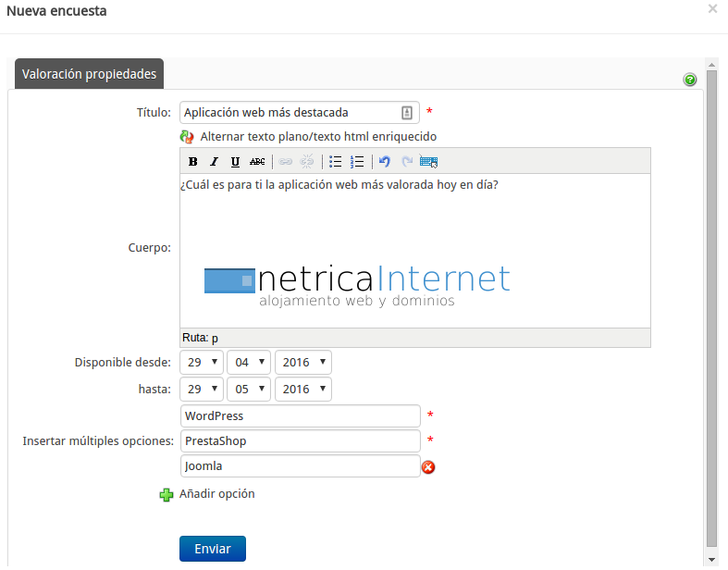Open the 'hasta' year dropdown
Screen dimensions: 728x570
(x=303, y=390)
